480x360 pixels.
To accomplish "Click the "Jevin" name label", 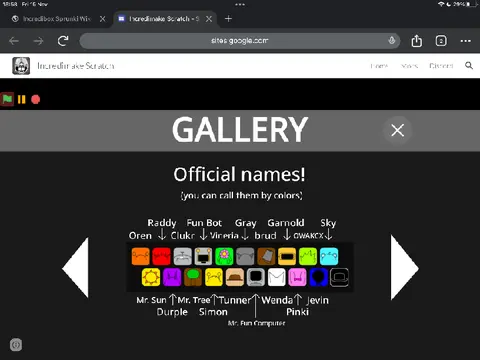I will pyautogui.click(x=318, y=300).
